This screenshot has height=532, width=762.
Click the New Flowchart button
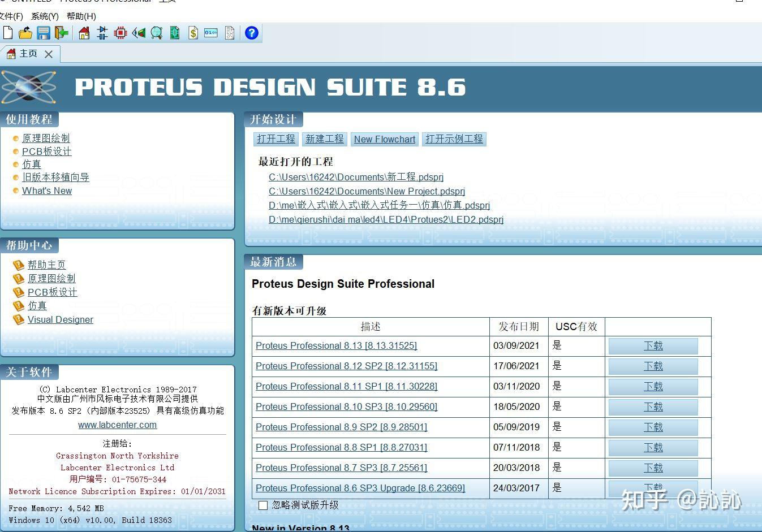[x=385, y=139]
